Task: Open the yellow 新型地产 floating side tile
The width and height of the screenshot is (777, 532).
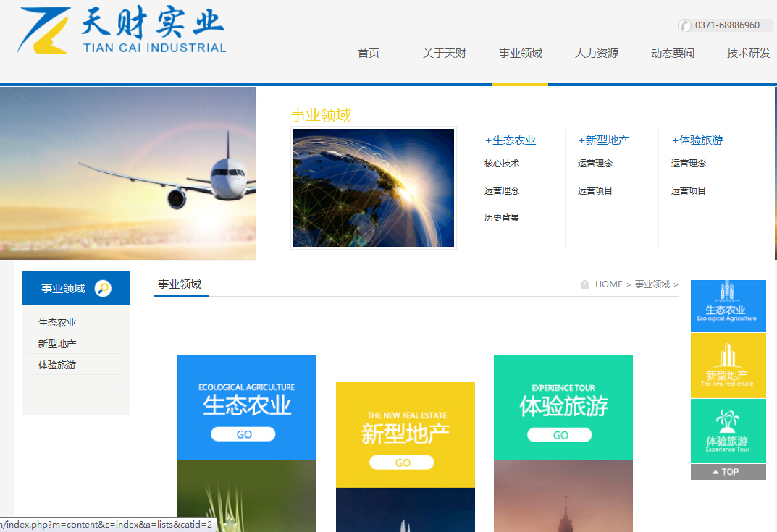Action: click(x=728, y=365)
